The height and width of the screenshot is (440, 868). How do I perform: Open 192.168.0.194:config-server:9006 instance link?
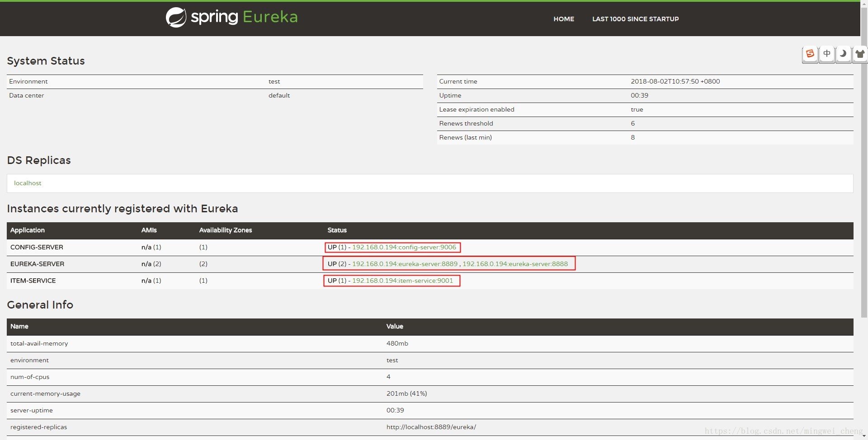pyautogui.click(x=404, y=247)
